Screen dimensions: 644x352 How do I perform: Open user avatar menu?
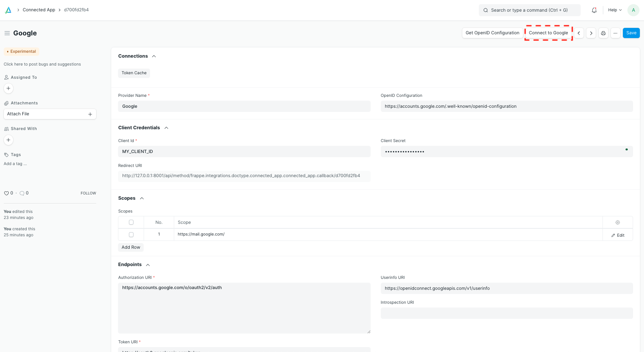[633, 10]
